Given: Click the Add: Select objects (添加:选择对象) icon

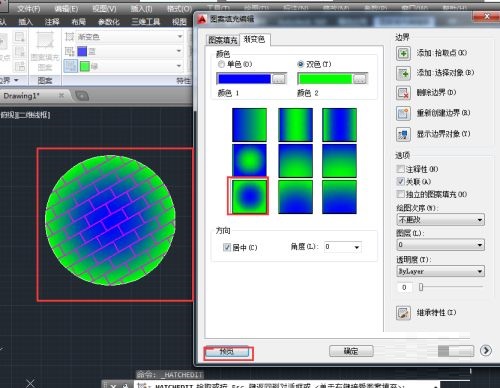Looking at the screenshot, I should (x=403, y=73).
